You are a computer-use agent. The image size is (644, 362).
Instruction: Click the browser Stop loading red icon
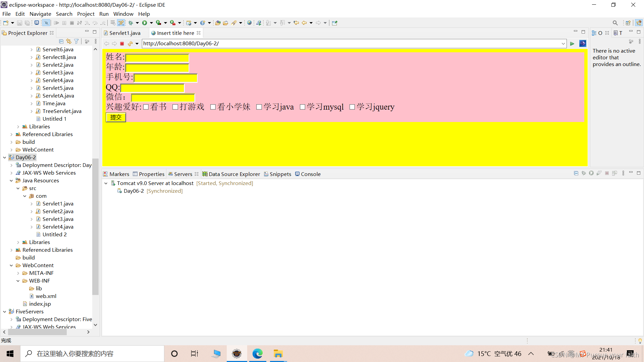point(122,44)
